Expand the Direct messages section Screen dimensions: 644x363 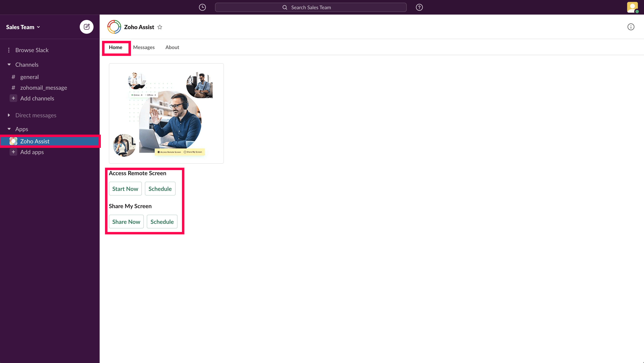coord(9,115)
